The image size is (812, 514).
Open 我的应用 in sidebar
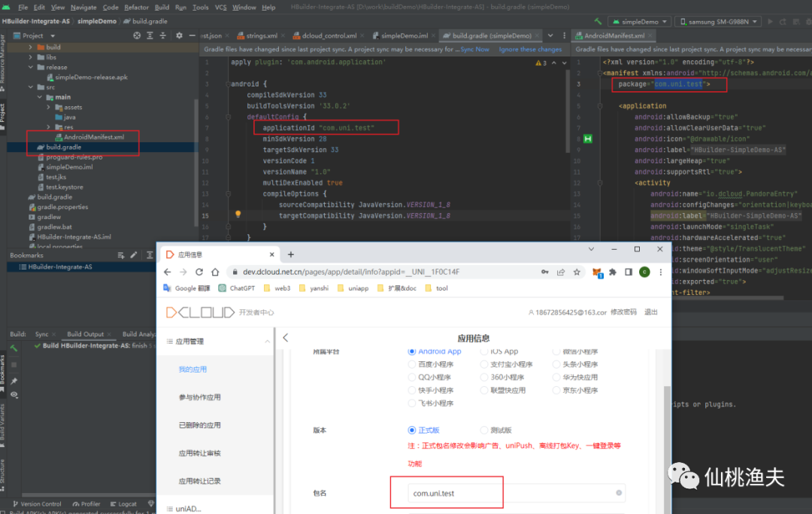[192, 370]
